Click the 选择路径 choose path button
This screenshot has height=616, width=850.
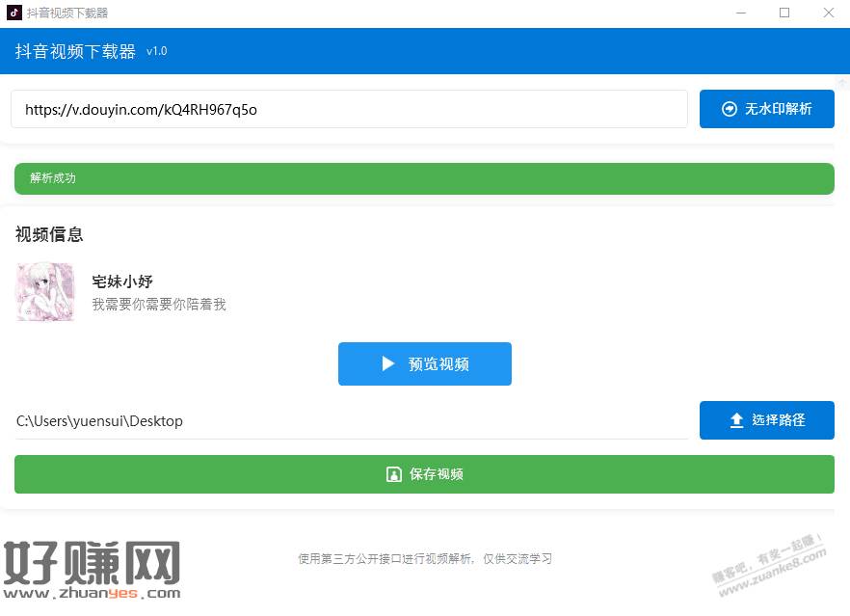766,420
